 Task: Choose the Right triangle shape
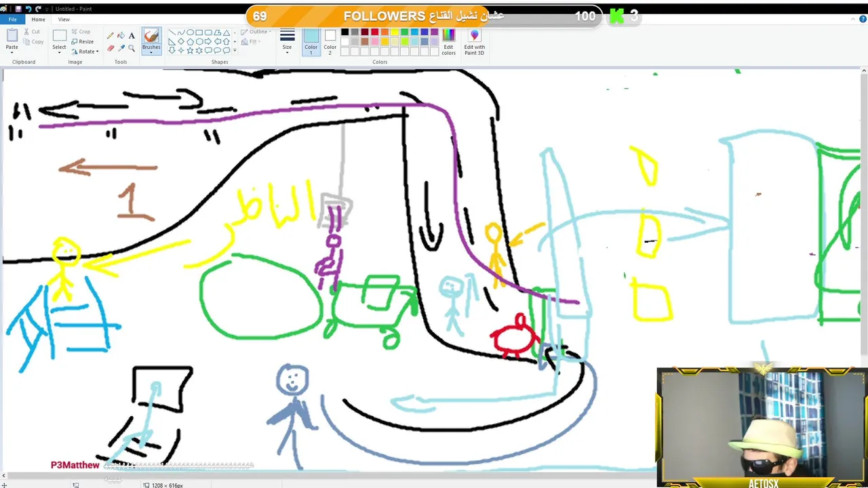pyautogui.click(x=172, y=41)
